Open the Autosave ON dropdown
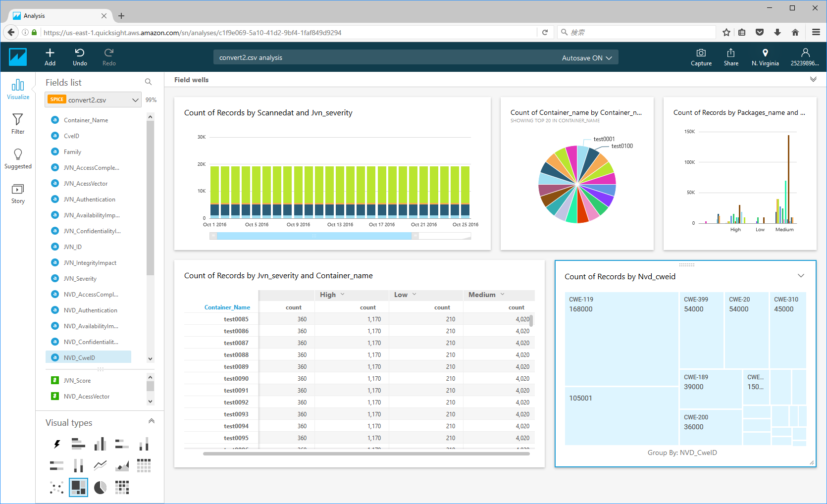Screen dimensions: 827x504 pos(587,57)
